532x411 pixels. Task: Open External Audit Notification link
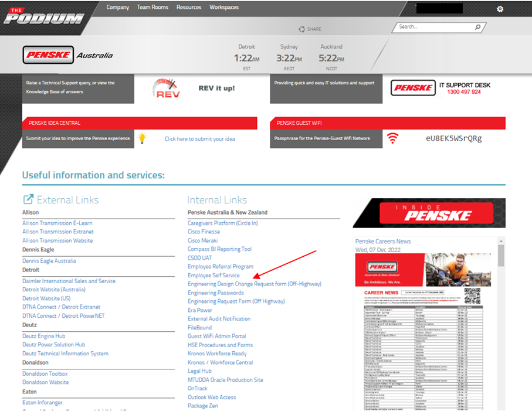(x=219, y=319)
